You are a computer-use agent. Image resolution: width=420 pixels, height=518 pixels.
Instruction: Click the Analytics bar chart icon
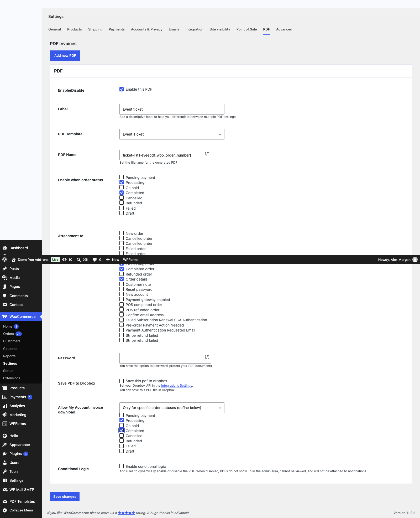point(5,406)
